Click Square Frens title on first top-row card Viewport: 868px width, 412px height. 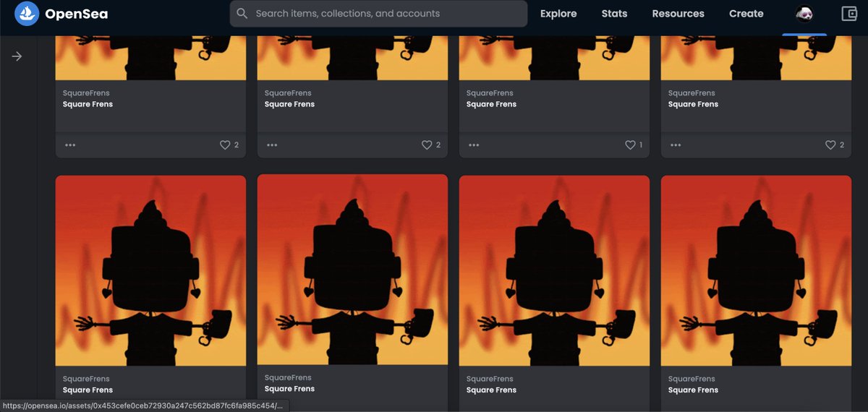88,104
